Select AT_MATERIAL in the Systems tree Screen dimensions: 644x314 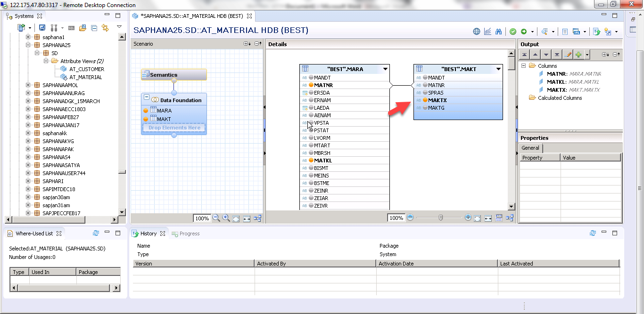[x=85, y=77]
